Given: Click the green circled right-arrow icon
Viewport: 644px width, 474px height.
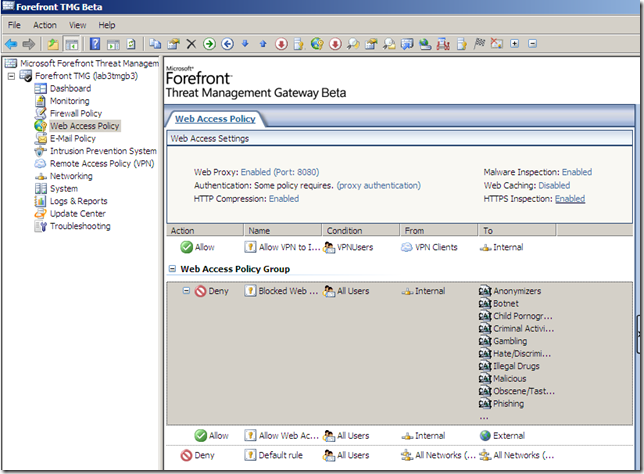Looking at the screenshot, I should click(209, 44).
